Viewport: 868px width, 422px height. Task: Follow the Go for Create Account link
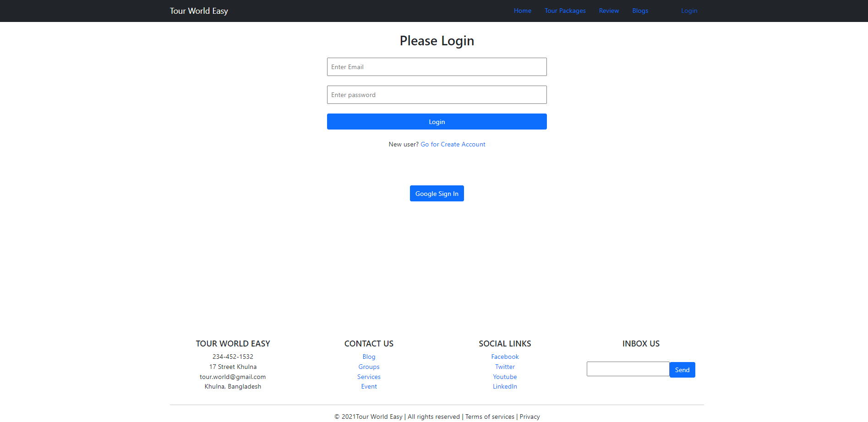point(453,144)
